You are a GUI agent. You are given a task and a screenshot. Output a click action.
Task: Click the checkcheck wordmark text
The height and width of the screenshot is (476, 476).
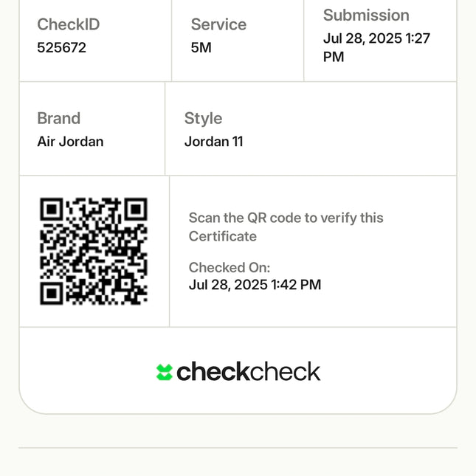point(249,371)
